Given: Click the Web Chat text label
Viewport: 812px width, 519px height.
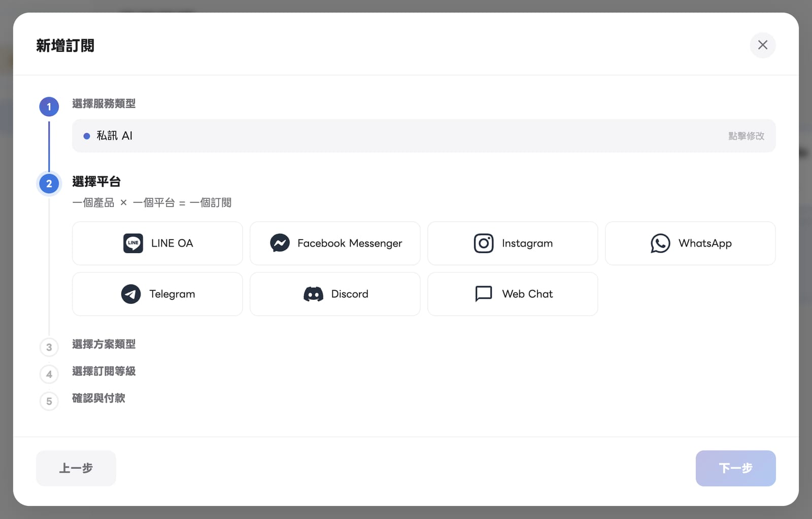Looking at the screenshot, I should 527,294.
